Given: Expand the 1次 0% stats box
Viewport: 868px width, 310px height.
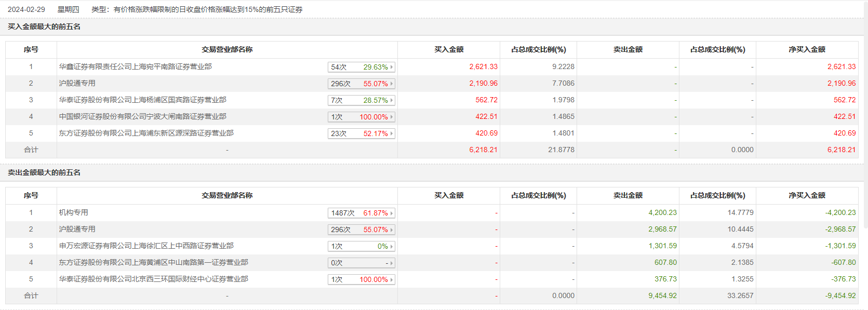Looking at the screenshot, I should pyautogui.click(x=362, y=246).
